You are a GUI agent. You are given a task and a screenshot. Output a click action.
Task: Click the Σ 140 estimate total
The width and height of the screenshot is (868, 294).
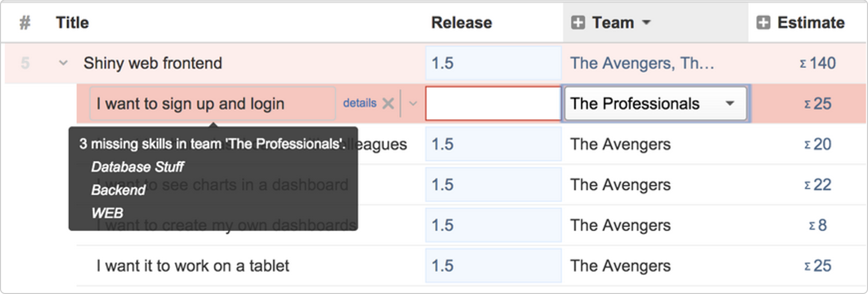(818, 63)
